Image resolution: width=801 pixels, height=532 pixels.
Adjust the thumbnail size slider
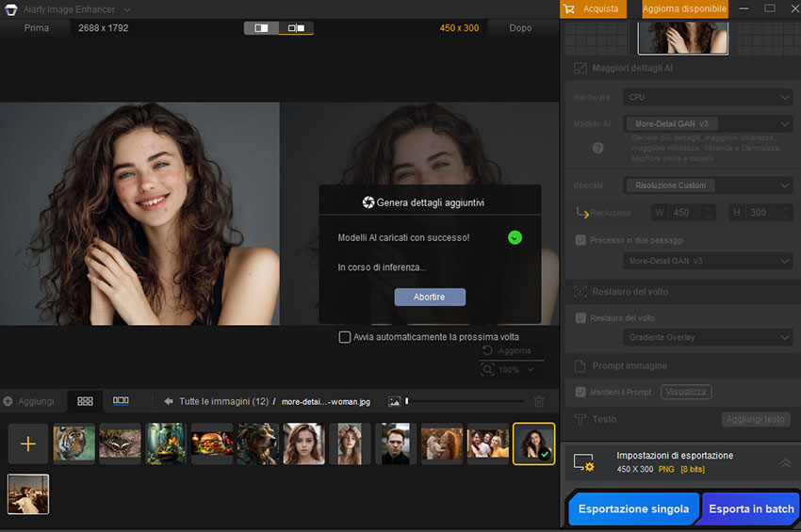[x=465, y=401]
